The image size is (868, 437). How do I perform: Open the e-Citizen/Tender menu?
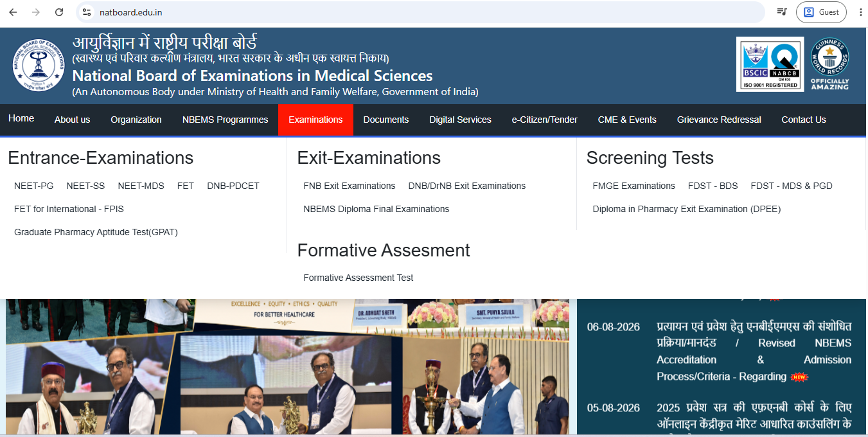click(x=545, y=120)
